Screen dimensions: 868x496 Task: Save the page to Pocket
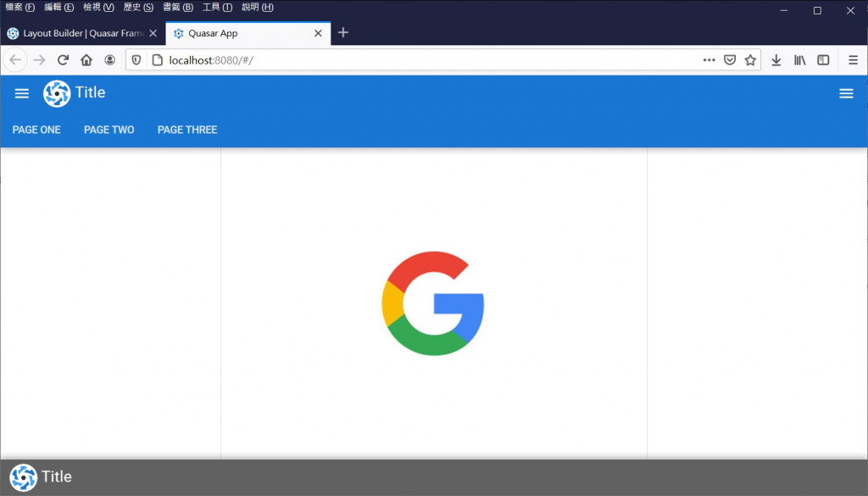730,60
